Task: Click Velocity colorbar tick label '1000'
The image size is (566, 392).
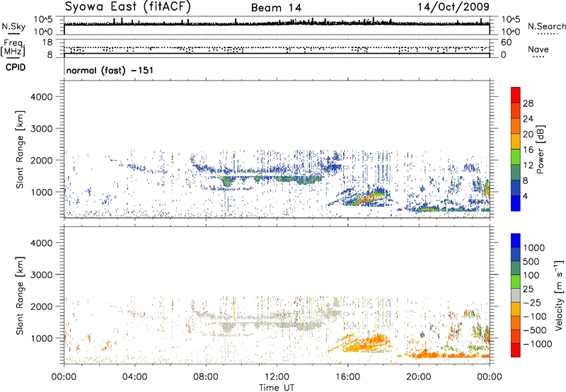Action: (534, 248)
